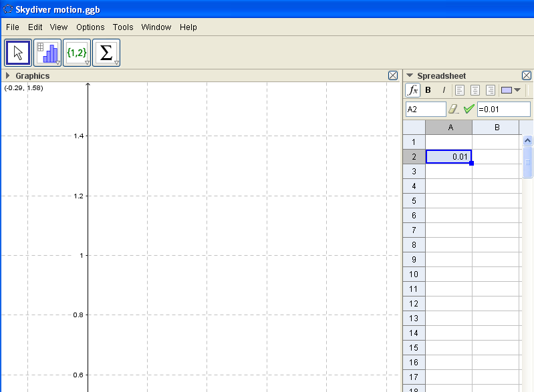
Task: Open the File menu
Action: click(x=13, y=27)
